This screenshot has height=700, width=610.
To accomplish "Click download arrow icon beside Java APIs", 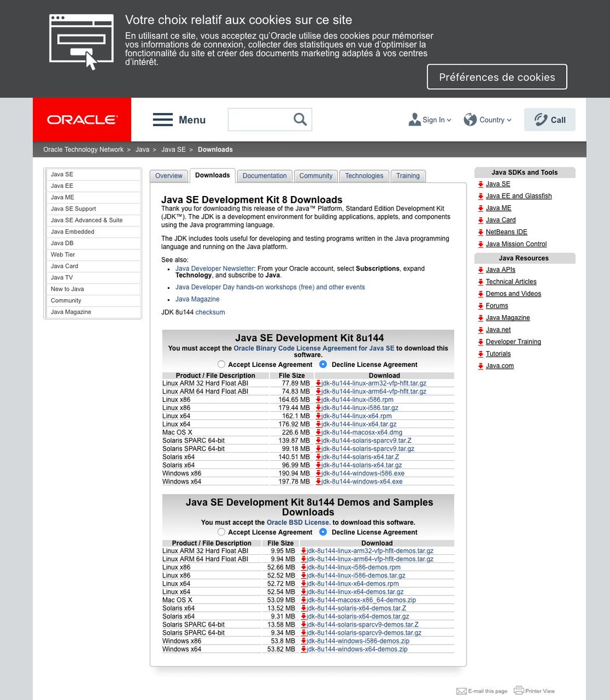I will 480,270.
